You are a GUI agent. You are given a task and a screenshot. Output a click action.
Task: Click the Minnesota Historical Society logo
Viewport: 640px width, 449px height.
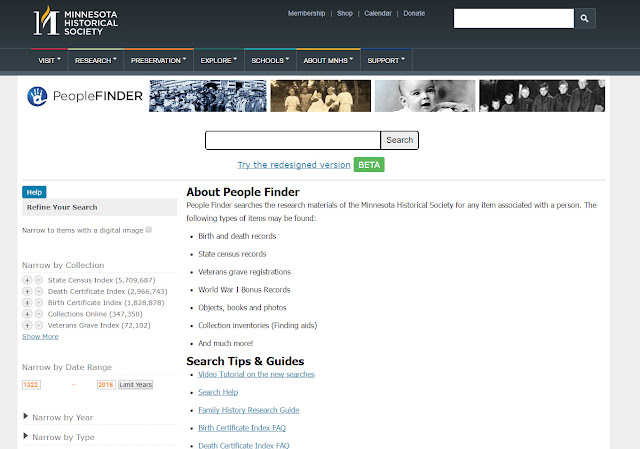click(x=76, y=21)
